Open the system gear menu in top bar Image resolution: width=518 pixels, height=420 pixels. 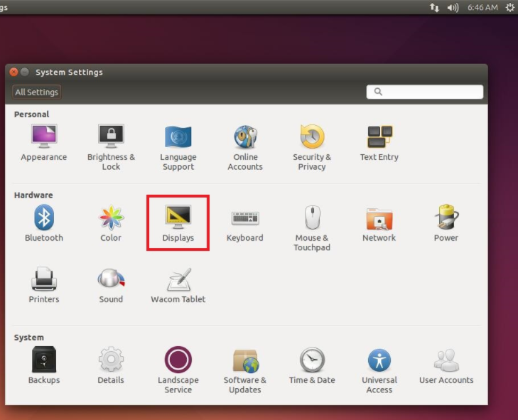tap(509, 7)
